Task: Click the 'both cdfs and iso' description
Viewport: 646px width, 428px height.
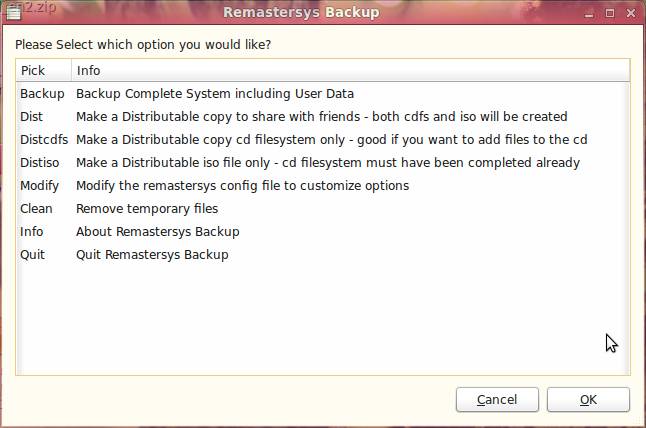Action: (x=424, y=117)
